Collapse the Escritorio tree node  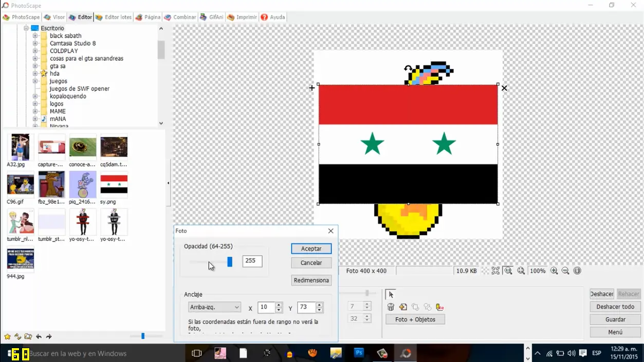coord(25,28)
